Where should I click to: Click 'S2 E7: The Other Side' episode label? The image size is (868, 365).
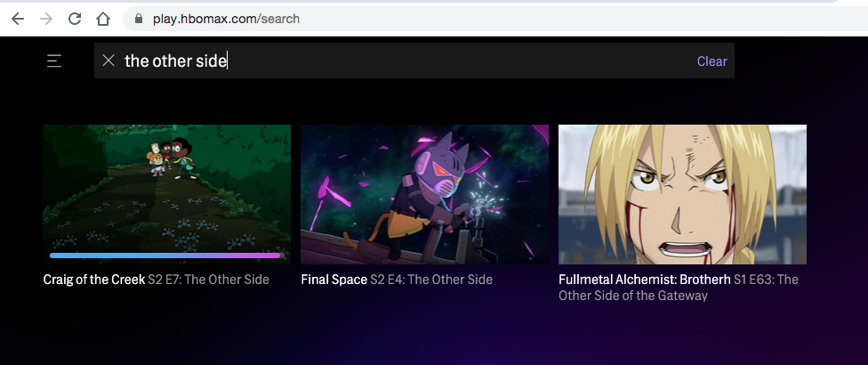pos(209,280)
